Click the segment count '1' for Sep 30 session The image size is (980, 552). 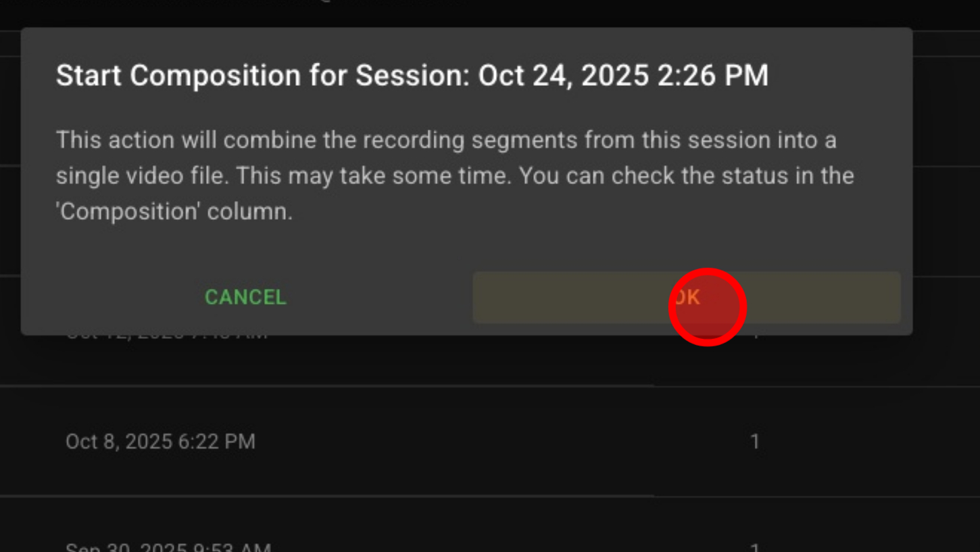click(755, 547)
